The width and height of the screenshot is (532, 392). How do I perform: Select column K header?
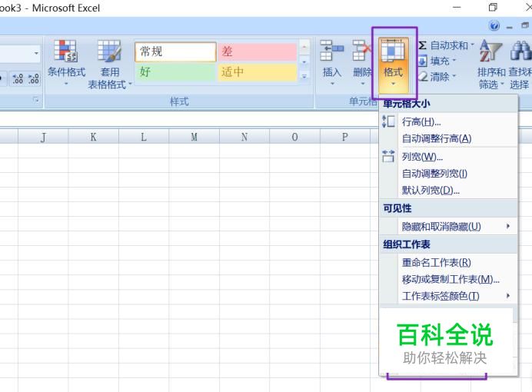point(93,137)
